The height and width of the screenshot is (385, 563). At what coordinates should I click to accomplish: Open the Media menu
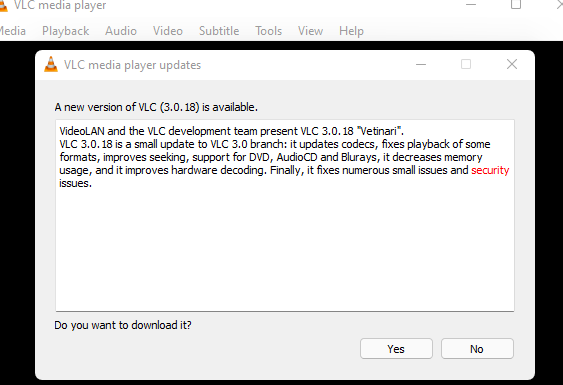click(x=12, y=31)
